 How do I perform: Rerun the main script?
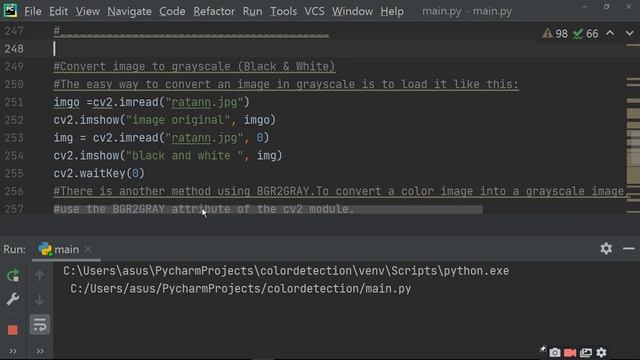pos(13,276)
